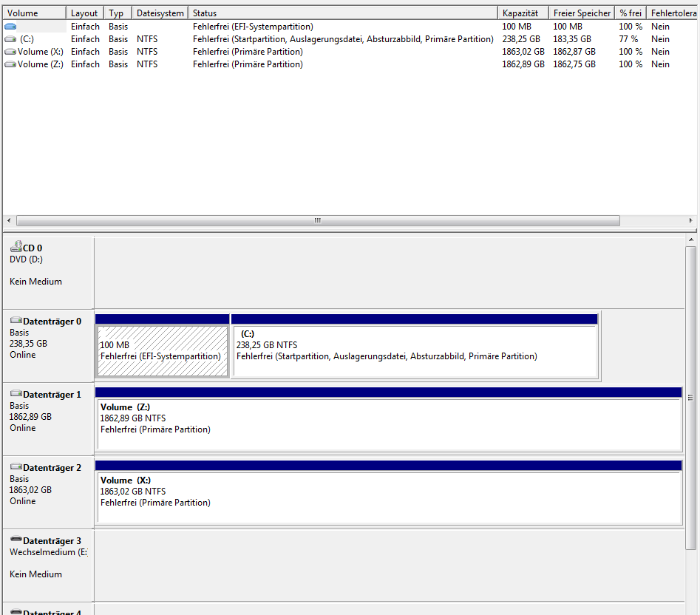Click the Datenträger 2 label
Image resolution: width=700 pixels, height=615 pixels.
(x=52, y=468)
